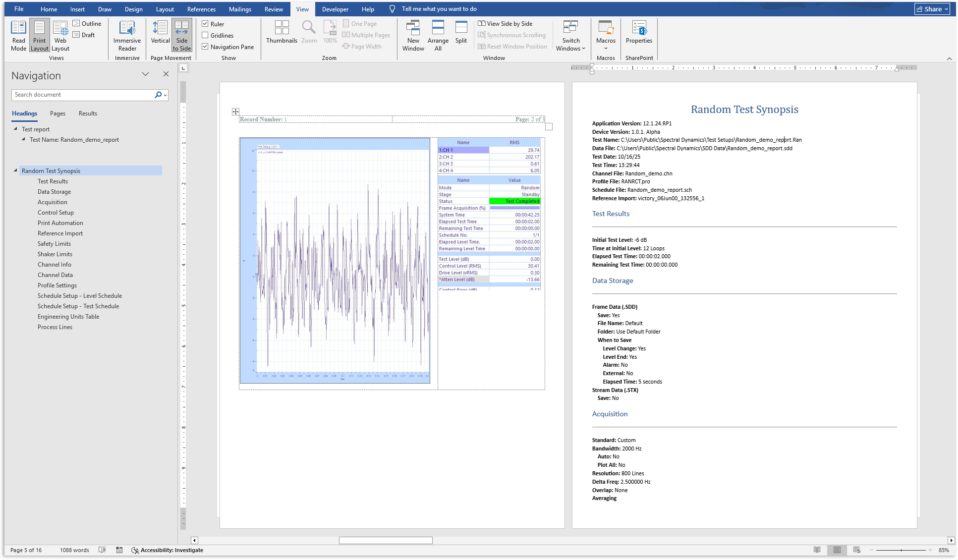Select the Web Layout view
The width and height of the screenshot is (958, 560).
coord(60,35)
